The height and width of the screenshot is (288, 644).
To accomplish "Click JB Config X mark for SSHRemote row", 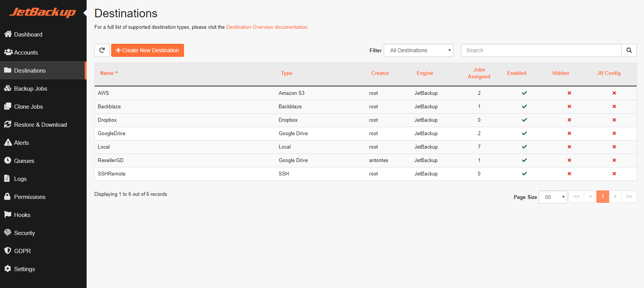I will point(614,174).
